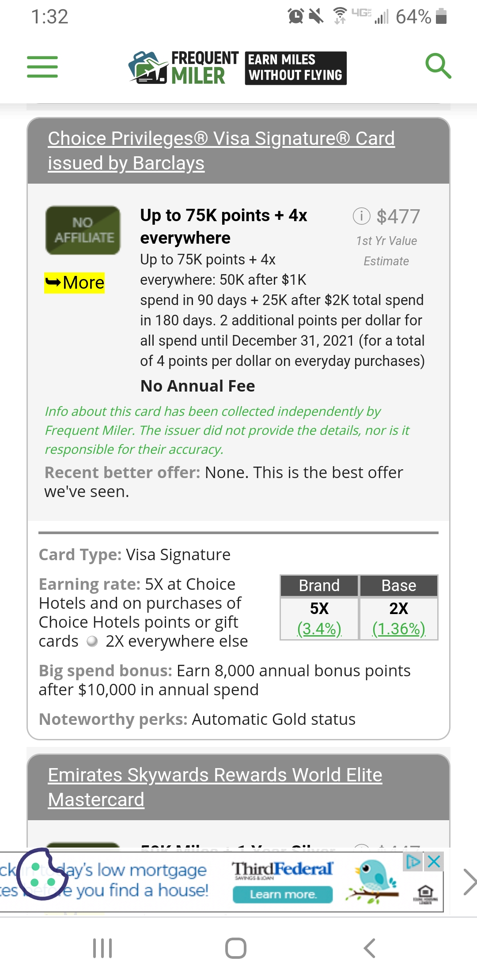477x980 pixels.
Task: Tap the 3.4% brand return link
Action: click(319, 629)
